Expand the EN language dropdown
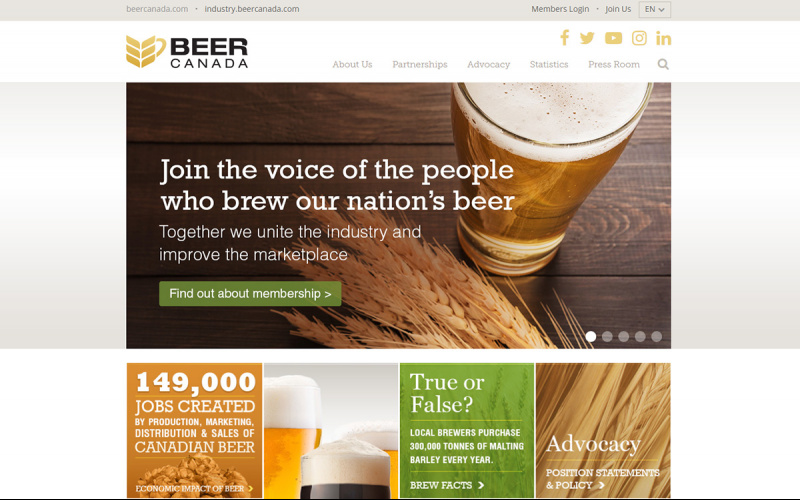Screen dimensions: 800x500 point(655,9)
